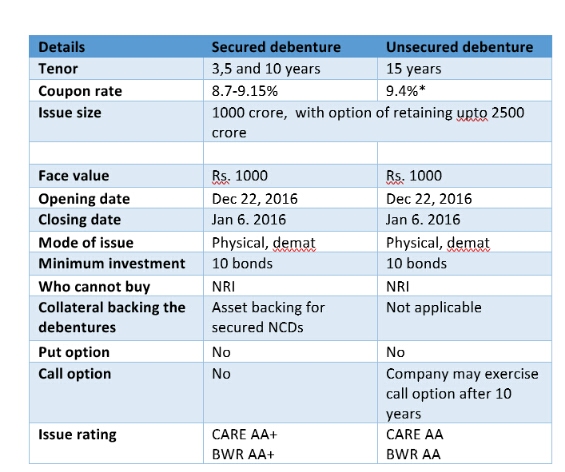Click NRI in the Unsecured column

tap(398, 287)
